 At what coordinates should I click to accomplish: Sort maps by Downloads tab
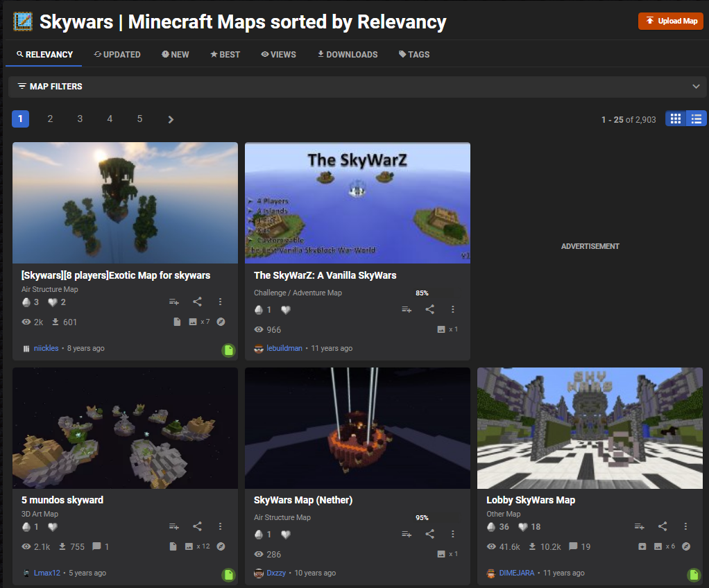348,55
